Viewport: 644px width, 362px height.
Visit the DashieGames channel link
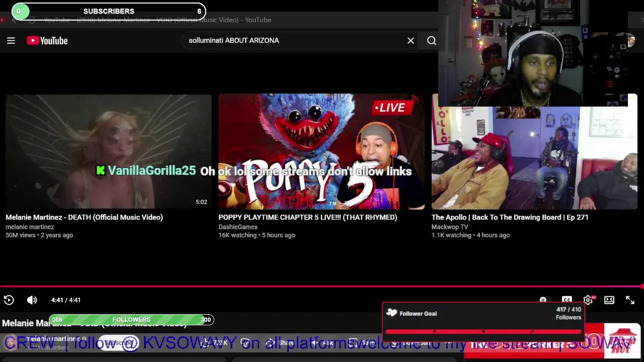238,227
